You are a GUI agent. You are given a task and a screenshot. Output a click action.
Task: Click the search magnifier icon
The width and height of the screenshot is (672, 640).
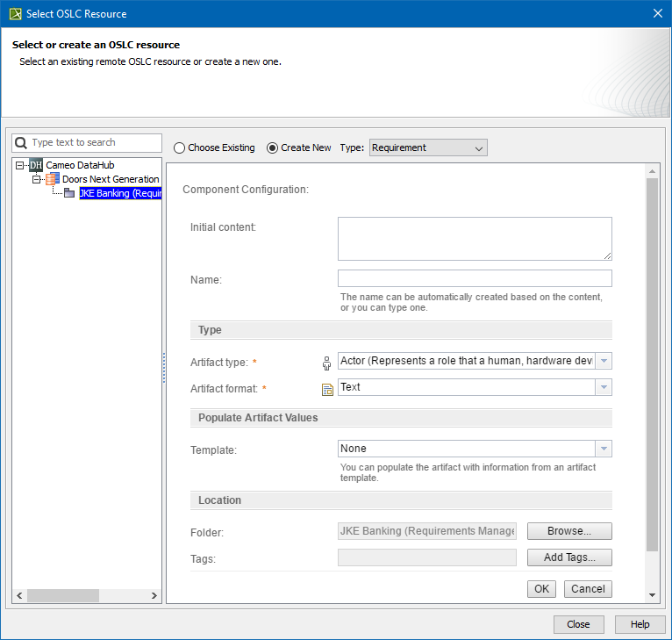click(20, 143)
